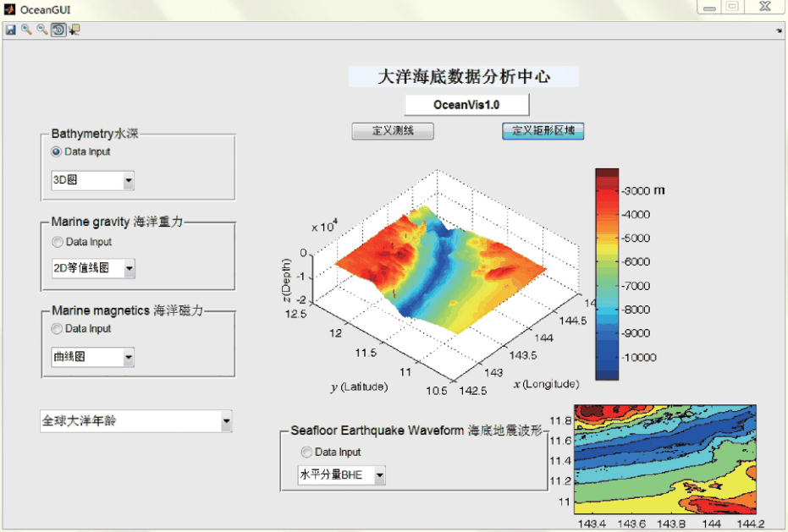The height and width of the screenshot is (532, 788).
Task: Click the Save figure icon
Action: (x=10, y=29)
